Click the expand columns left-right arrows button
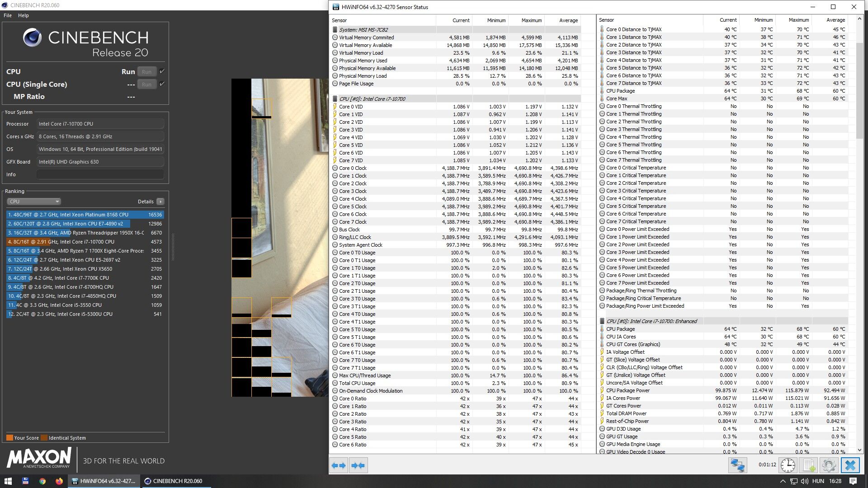The height and width of the screenshot is (488, 868). tap(339, 465)
